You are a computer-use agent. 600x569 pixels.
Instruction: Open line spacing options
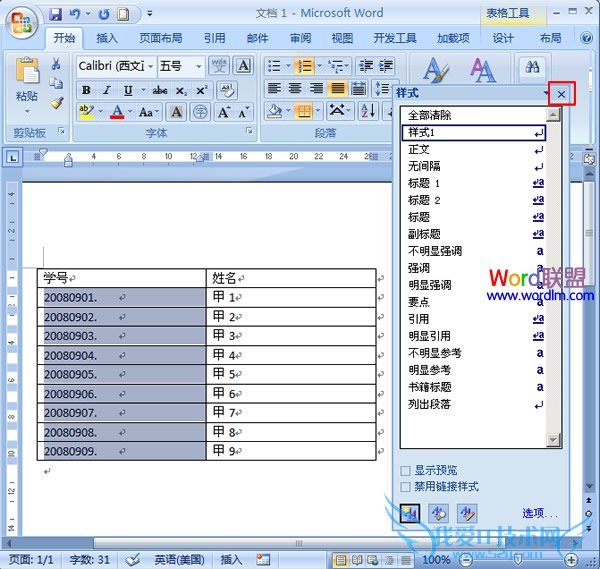click(382, 89)
